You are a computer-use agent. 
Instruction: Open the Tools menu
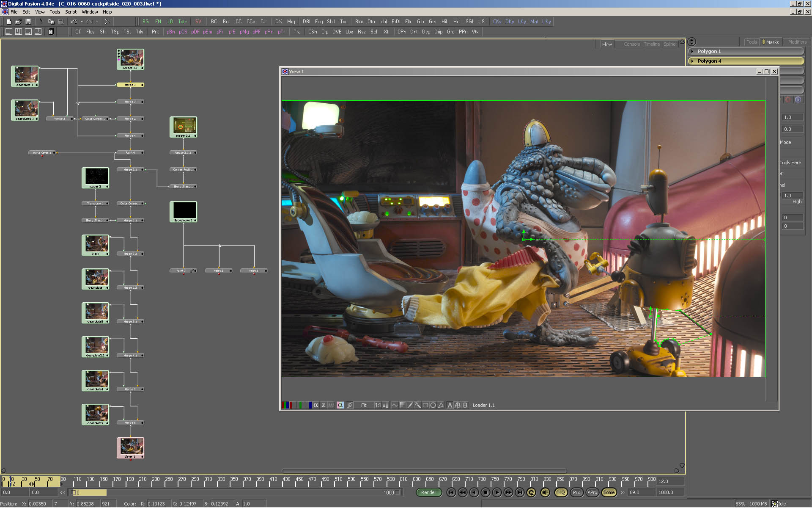click(x=55, y=12)
